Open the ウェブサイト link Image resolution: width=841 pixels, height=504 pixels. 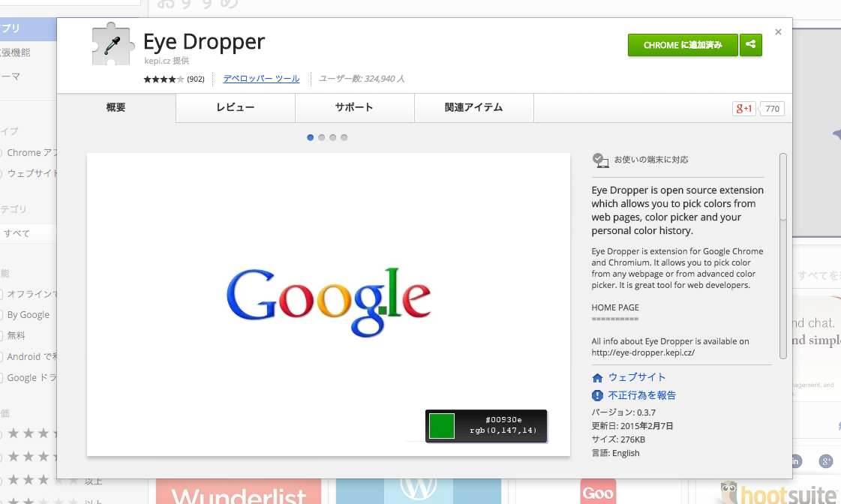point(637,377)
